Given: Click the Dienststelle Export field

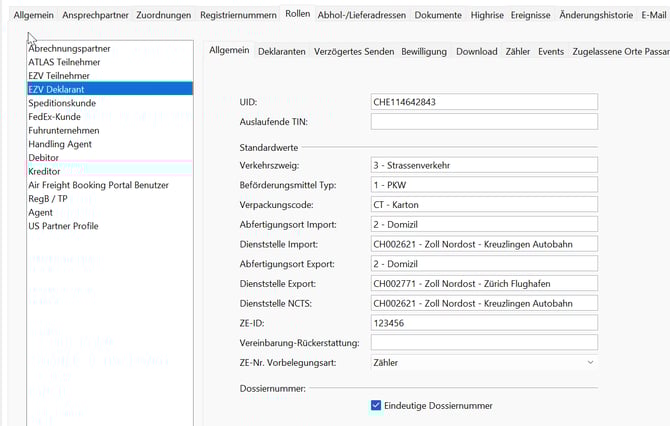Looking at the screenshot, I should tap(484, 284).
